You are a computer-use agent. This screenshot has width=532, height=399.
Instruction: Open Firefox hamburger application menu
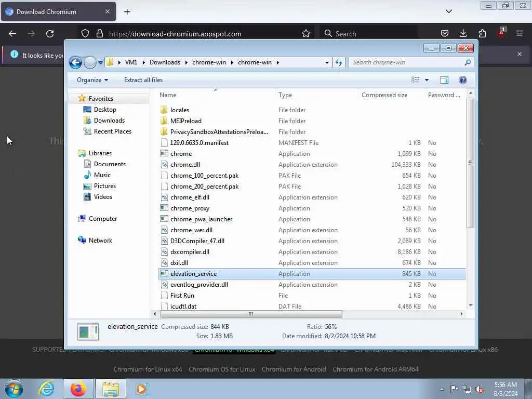pyautogui.click(x=519, y=33)
